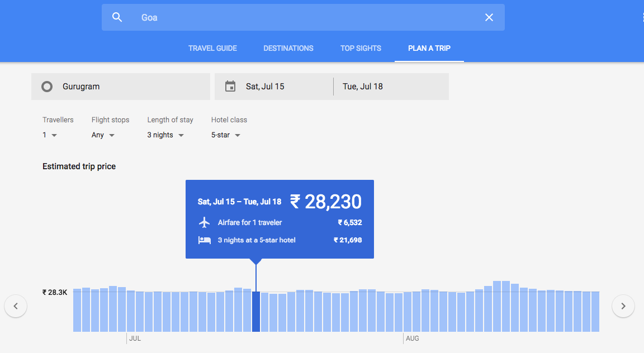Select the highlighted Jul 15 price bar
Screen dimensions: 644x353
256,311
